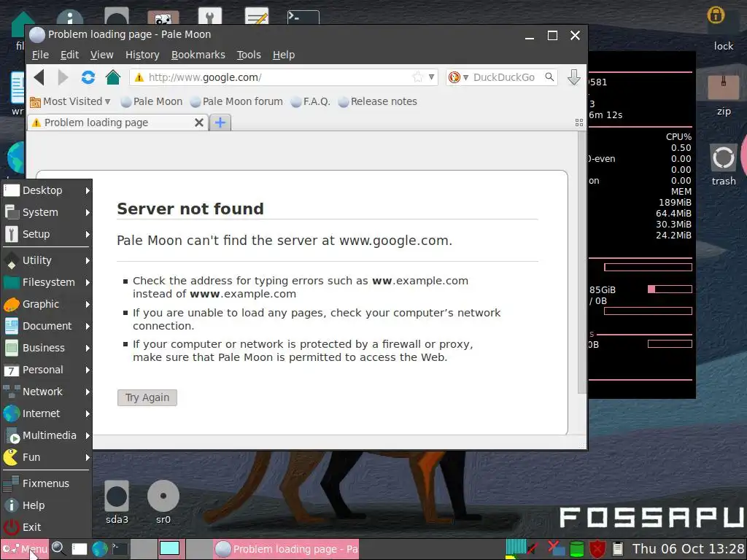Image resolution: width=747 pixels, height=560 pixels.
Task: Expand the Business submenu
Action: [46, 348]
